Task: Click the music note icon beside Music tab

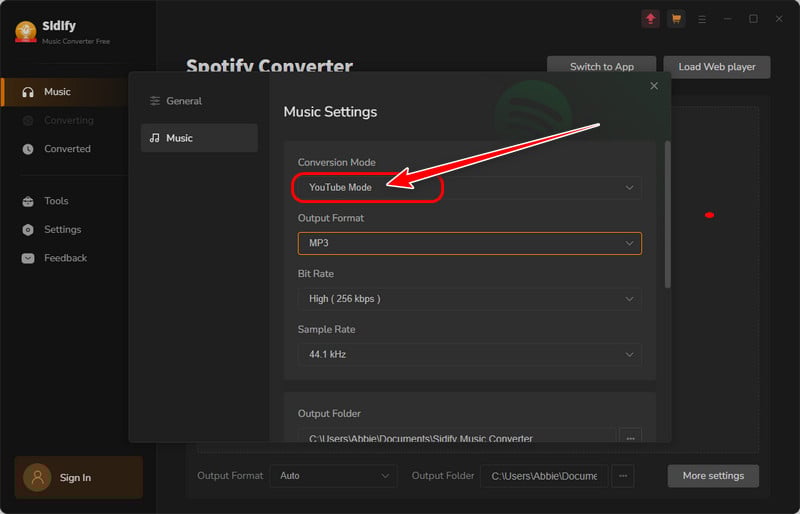Action: 155,138
